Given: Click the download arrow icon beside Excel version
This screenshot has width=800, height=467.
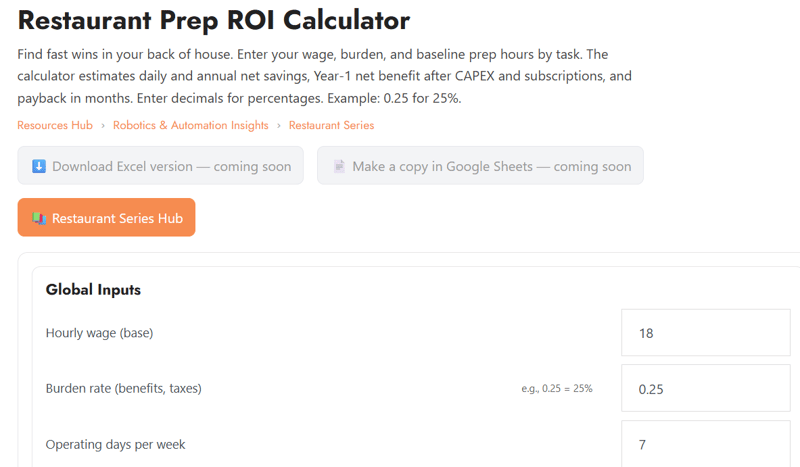Looking at the screenshot, I should 39,166.
